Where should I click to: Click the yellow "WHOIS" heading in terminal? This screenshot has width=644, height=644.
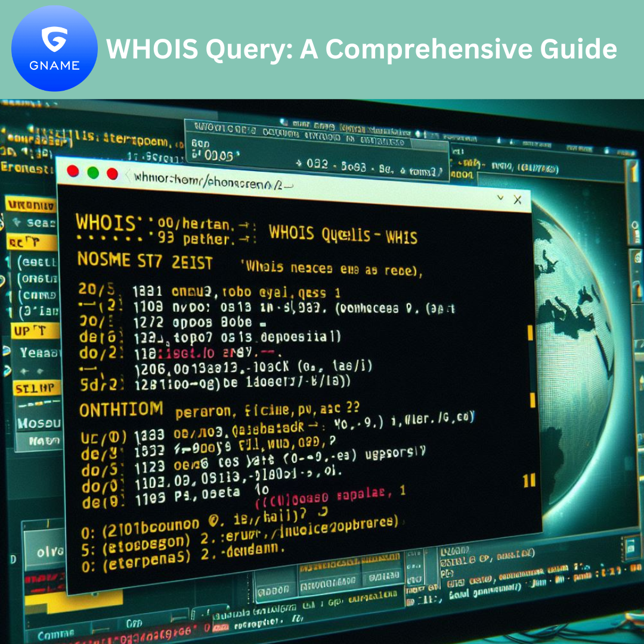coord(106,222)
